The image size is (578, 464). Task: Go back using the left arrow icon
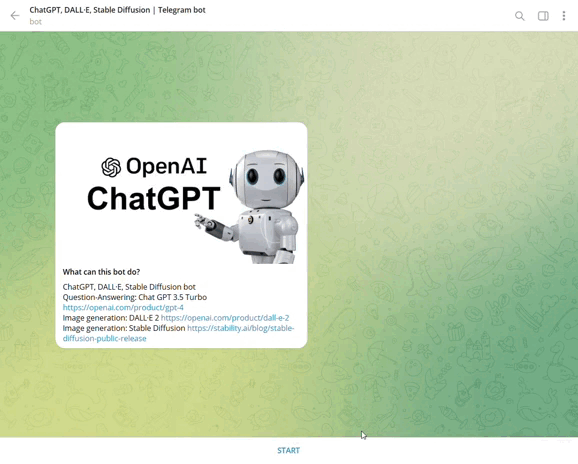coord(15,15)
